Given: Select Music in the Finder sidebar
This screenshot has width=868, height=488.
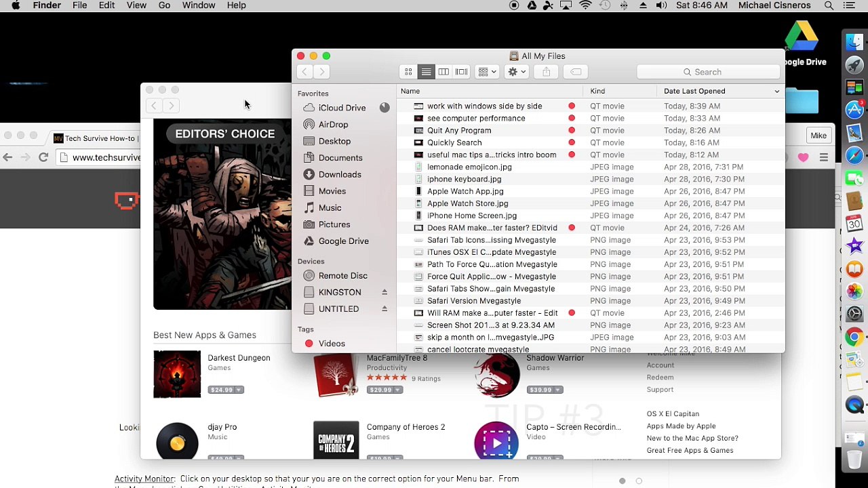Looking at the screenshot, I should click(330, 207).
